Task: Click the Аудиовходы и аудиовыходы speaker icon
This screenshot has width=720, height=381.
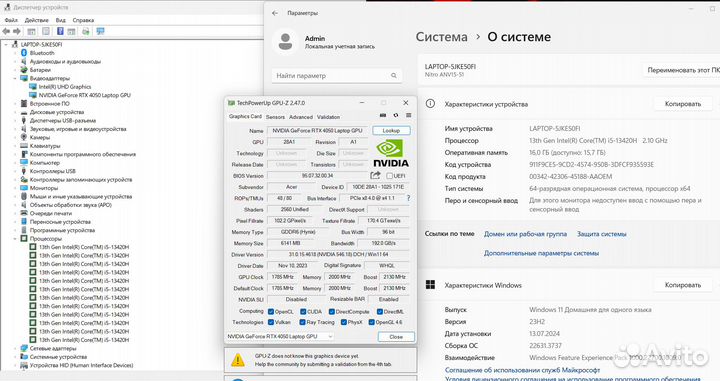Action: pos(24,61)
